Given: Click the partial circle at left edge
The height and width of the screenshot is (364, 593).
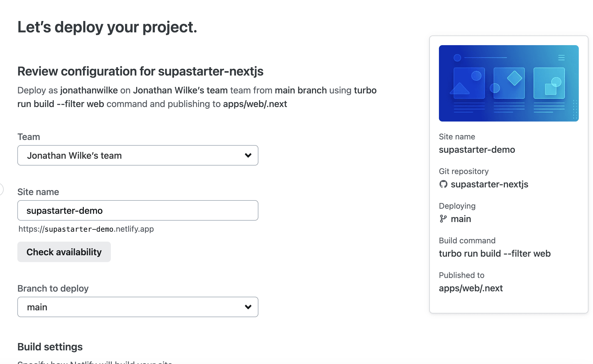Looking at the screenshot, I should tap(1, 189).
